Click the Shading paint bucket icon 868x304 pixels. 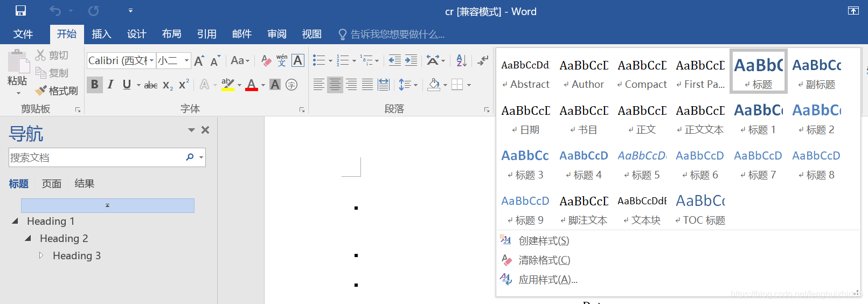[x=434, y=85]
